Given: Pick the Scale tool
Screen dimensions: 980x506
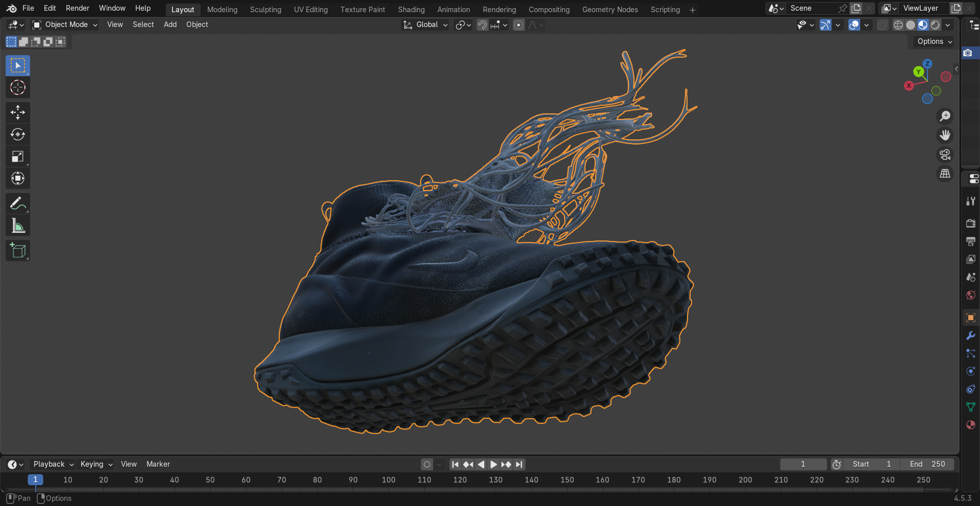Looking at the screenshot, I should pyautogui.click(x=18, y=156).
